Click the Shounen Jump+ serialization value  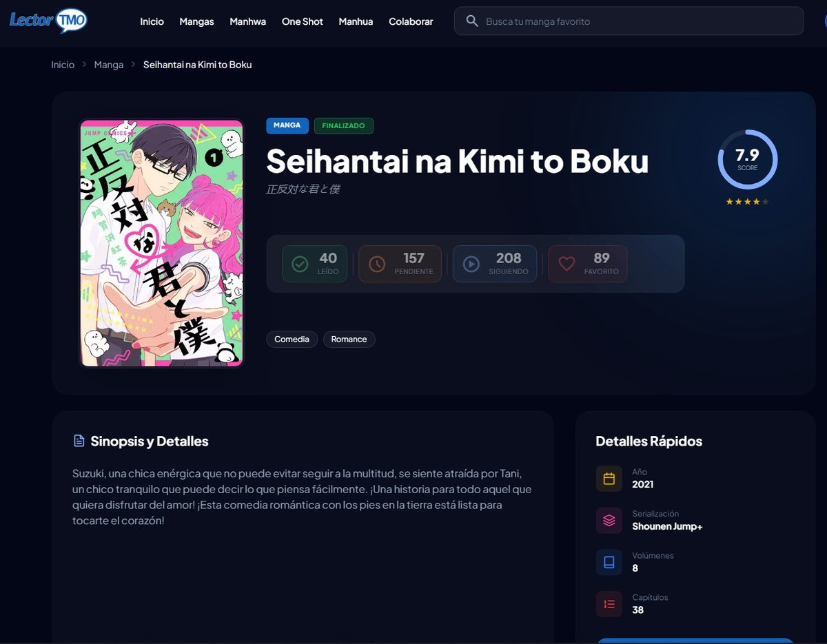point(667,526)
